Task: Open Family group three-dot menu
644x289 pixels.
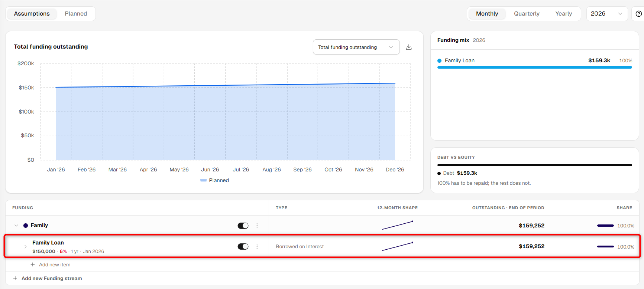Action: coord(257,226)
